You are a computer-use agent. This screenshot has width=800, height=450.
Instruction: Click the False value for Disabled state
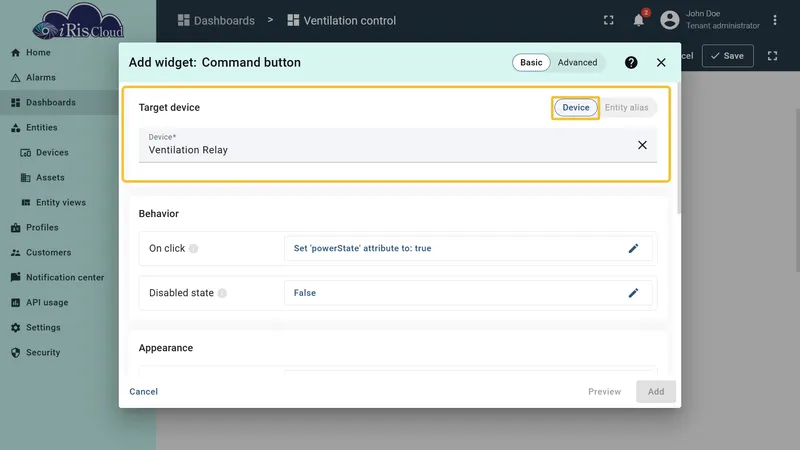(x=305, y=293)
